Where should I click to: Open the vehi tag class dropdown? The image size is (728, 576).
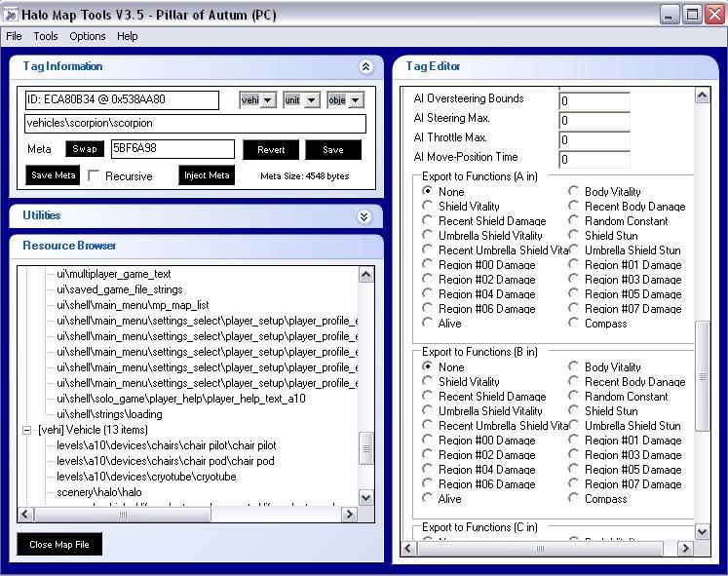[x=267, y=100]
